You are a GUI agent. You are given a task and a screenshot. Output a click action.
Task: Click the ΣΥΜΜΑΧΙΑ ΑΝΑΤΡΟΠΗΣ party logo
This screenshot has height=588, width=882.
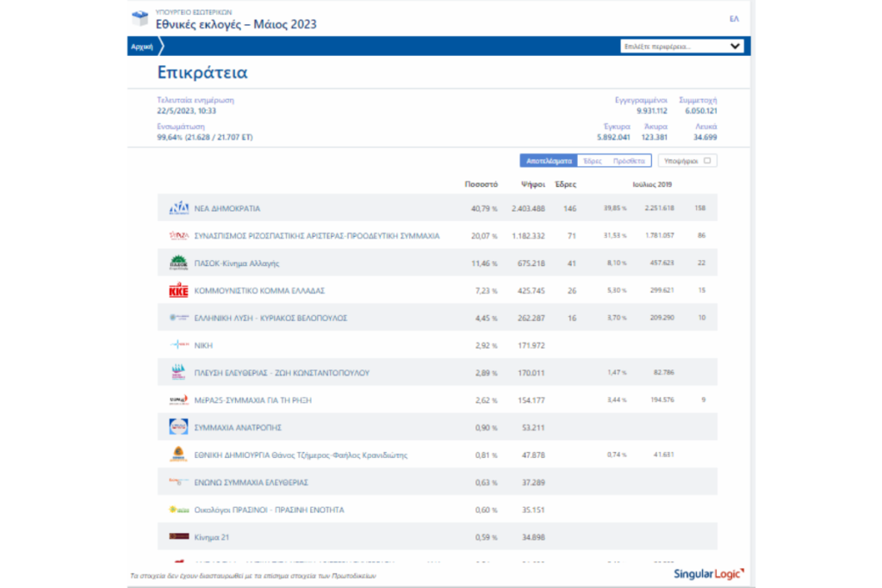(x=178, y=427)
